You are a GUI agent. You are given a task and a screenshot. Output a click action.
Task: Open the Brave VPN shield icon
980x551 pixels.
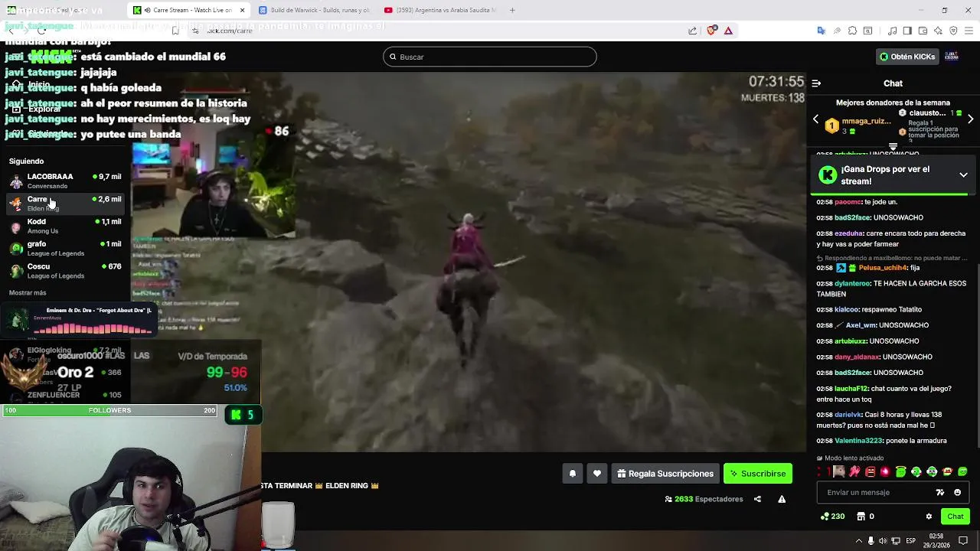point(953,31)
